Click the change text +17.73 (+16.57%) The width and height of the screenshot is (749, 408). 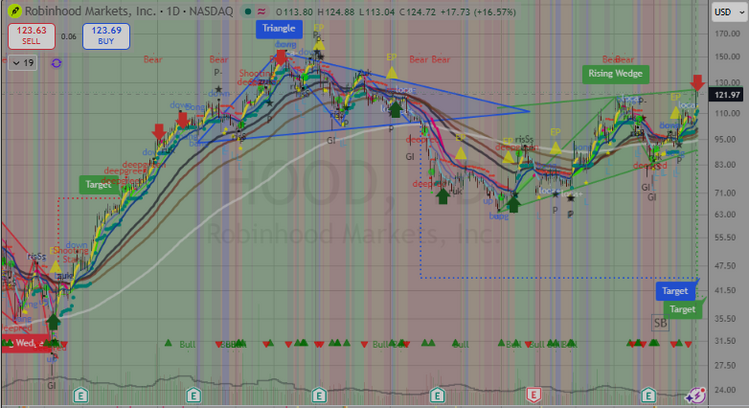click(478, 12)
